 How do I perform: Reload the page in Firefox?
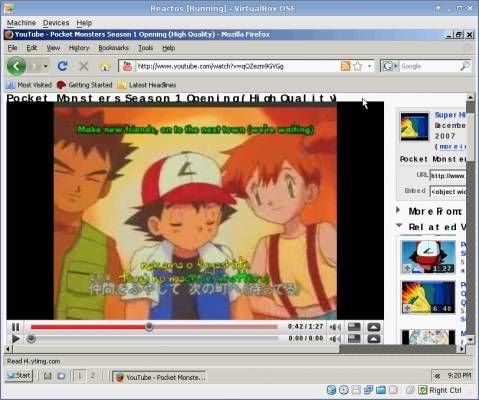62,66
